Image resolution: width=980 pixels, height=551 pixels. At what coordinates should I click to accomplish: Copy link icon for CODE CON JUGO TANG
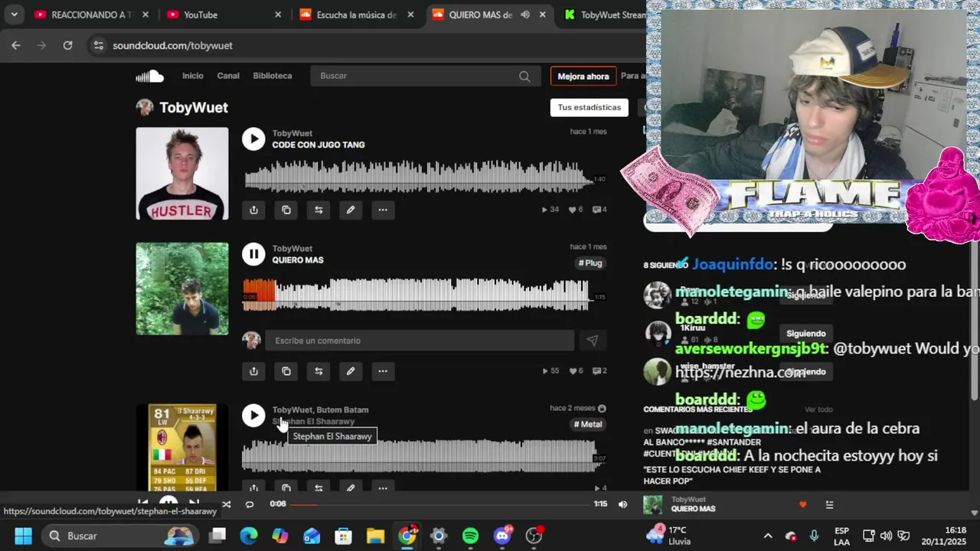(x=286, y=210)
